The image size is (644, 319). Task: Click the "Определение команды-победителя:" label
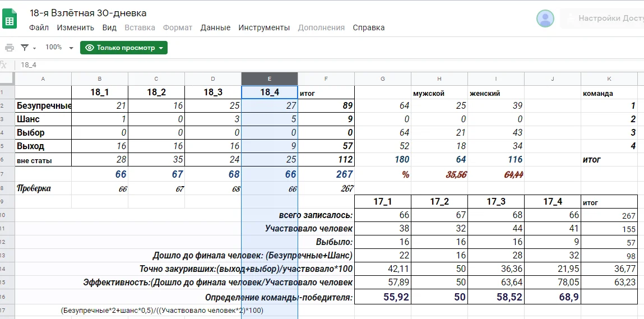279,297
